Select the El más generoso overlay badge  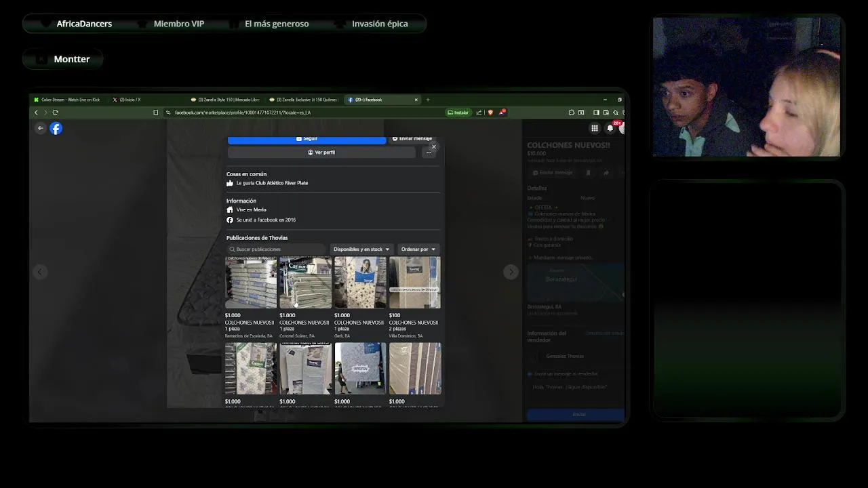269,24
